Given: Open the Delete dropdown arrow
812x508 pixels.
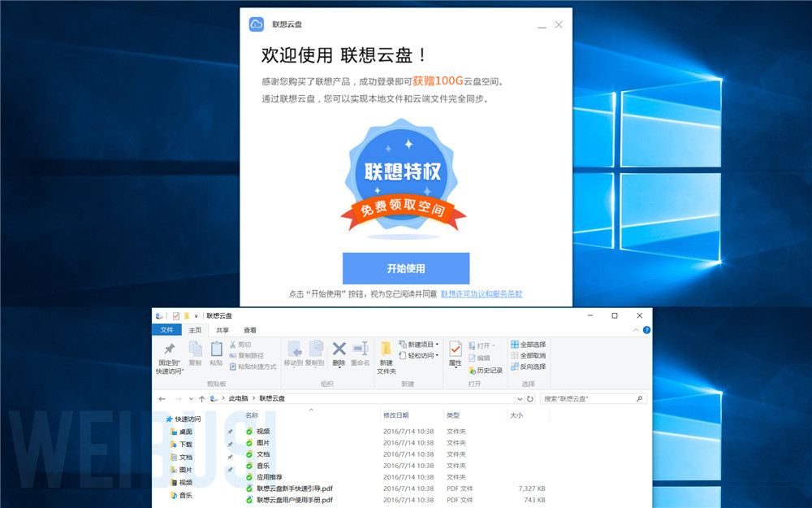Looking at the screenshot, I should click(x=339, y=366).
